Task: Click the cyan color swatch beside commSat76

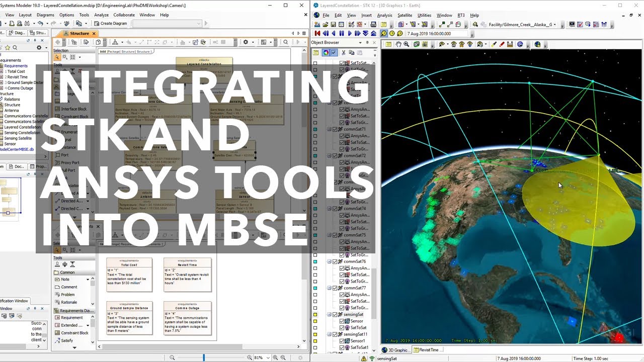Action: (x=315, y=261)
